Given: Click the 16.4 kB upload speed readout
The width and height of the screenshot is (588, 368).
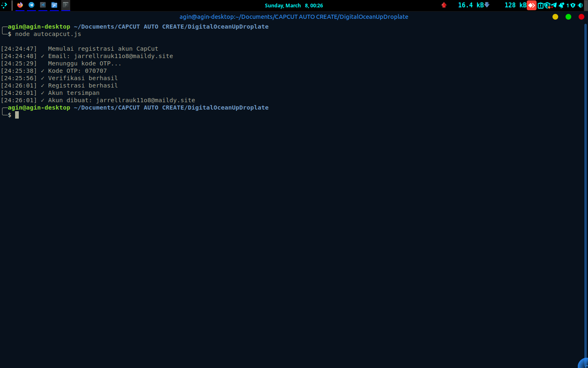Looking at the screenshot, I should 471,5.
